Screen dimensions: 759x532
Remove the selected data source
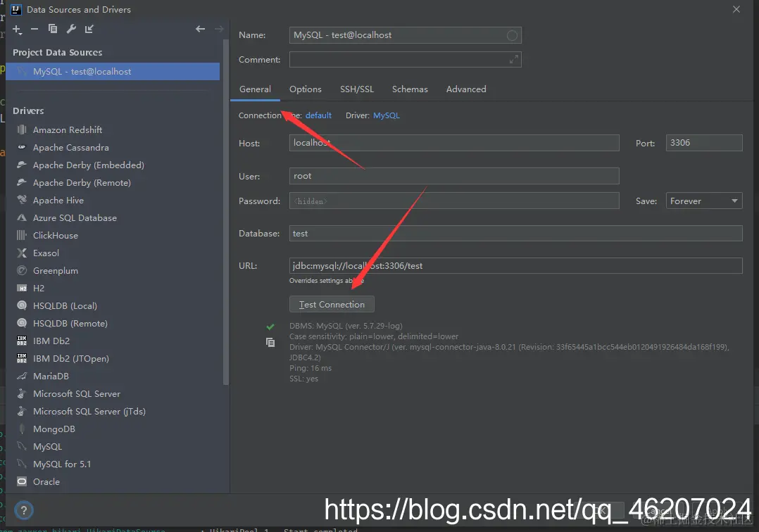point(34,29)
